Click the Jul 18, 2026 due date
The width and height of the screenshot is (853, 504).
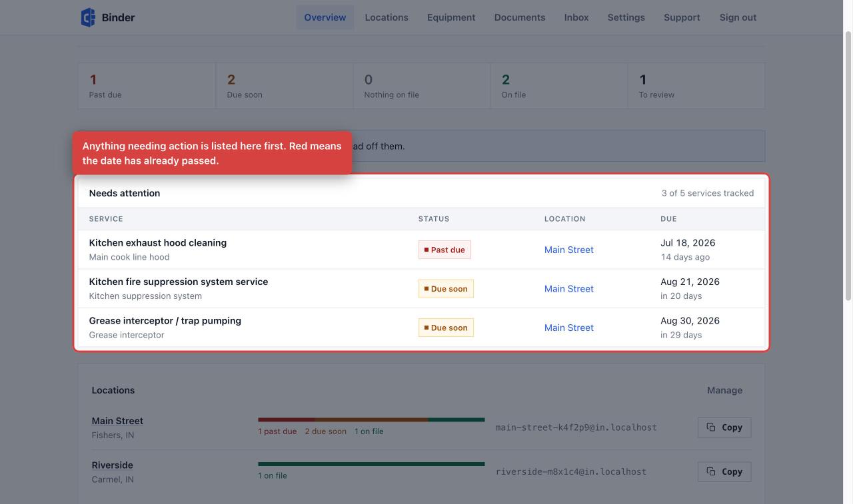tap(688, 242)
